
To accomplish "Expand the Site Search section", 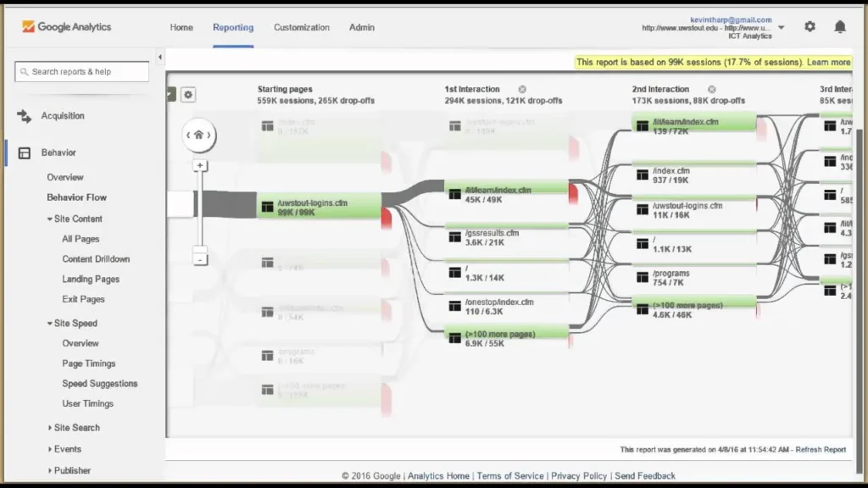I will click(50, 428).
